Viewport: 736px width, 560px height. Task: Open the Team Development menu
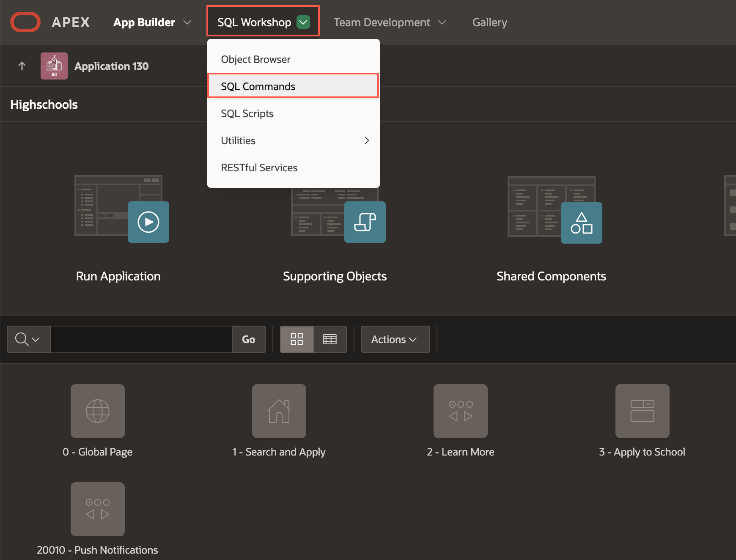(382, 22)
